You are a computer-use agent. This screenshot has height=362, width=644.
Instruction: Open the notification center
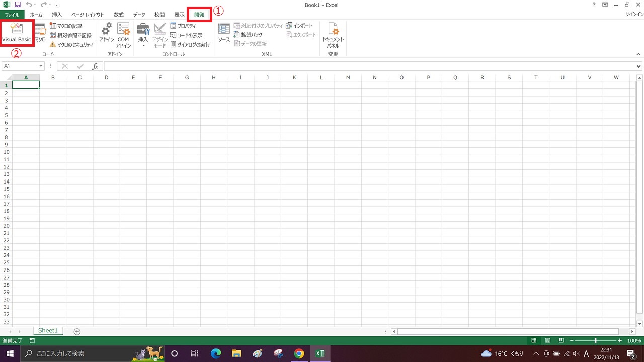click(631, 353)
